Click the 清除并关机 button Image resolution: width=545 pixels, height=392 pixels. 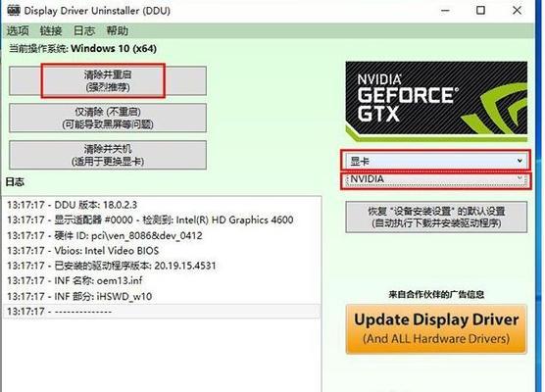[108, 155]
